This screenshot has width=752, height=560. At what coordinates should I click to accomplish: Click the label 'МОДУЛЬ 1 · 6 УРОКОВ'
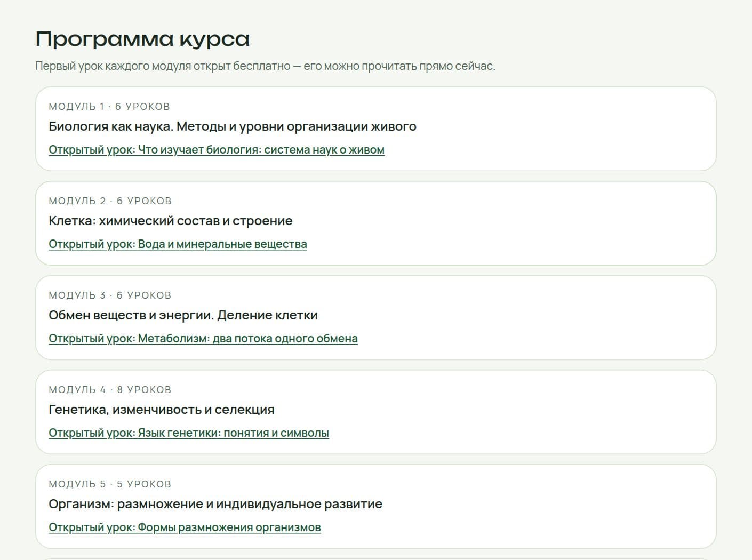pos(109,107)
